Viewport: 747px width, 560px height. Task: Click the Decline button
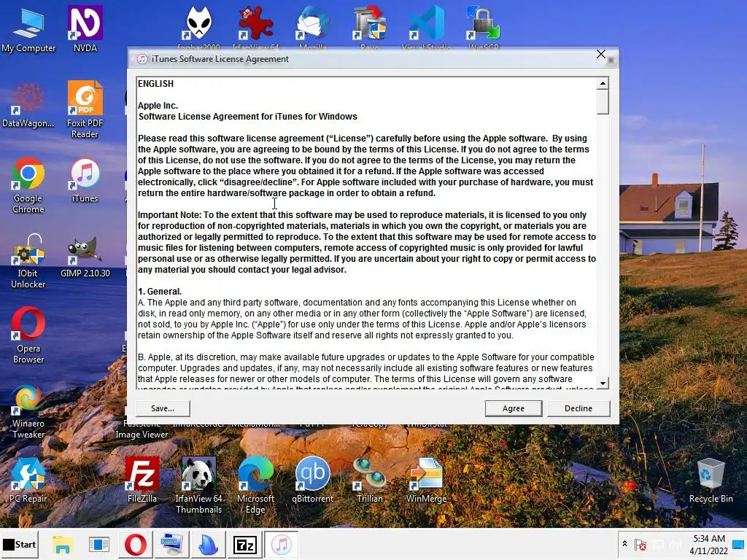578,408
